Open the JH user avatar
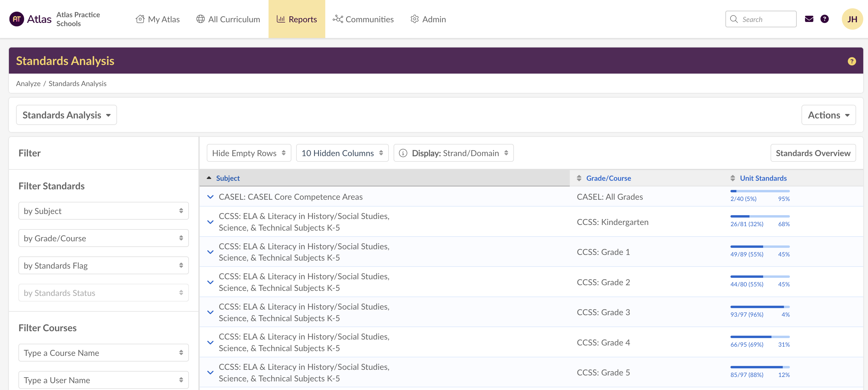868x390 pixels. pyautogui.click(x=852, y=19)
